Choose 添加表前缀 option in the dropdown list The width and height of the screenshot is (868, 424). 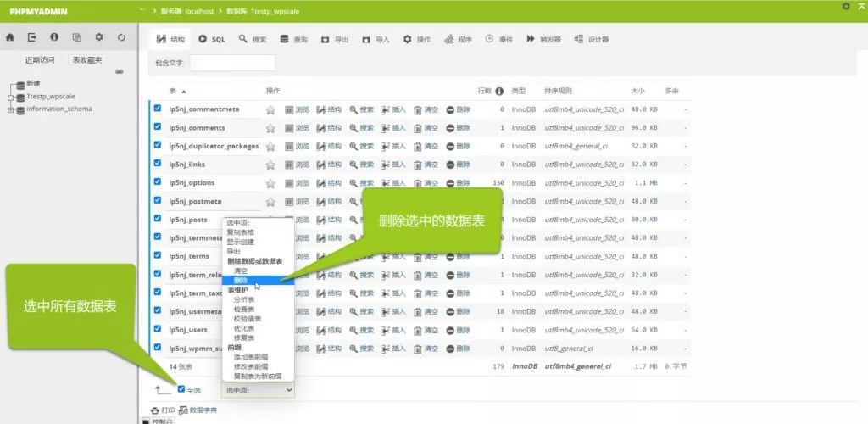pos(258,357)
